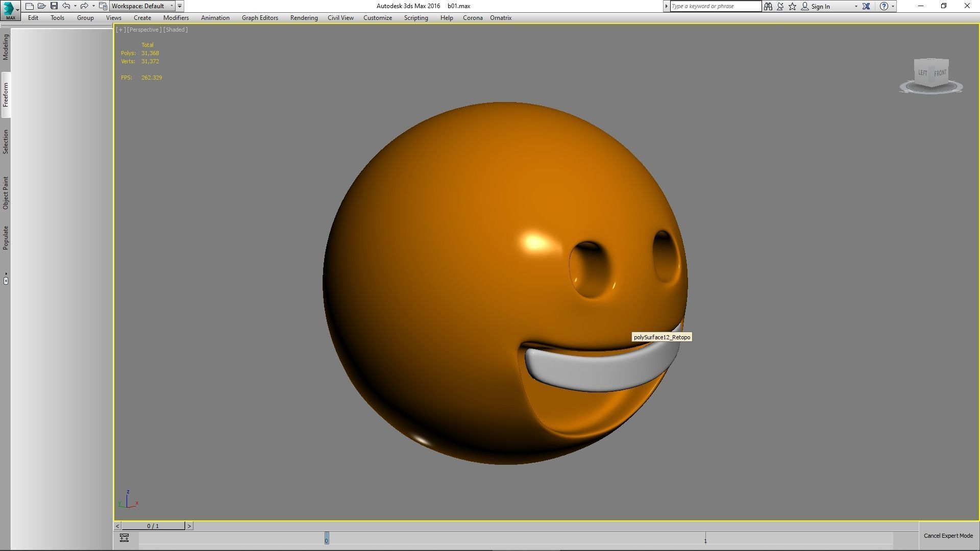The width and height of the screenshot is (980, 551).
Task: Expand the InfoCenter search arrow
Action: pyautogui.click(x=666, y=6)
